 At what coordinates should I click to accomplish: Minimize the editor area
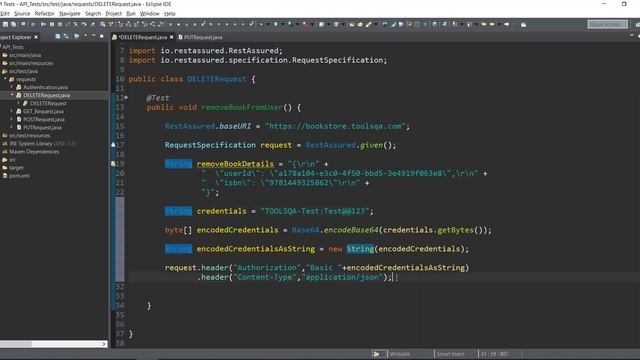[631, 36]
